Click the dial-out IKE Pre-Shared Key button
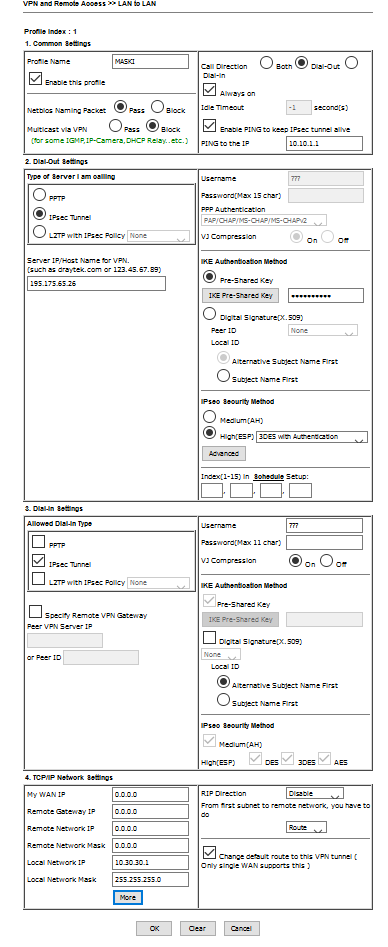388x947 pixels. [x=240, y=295]
